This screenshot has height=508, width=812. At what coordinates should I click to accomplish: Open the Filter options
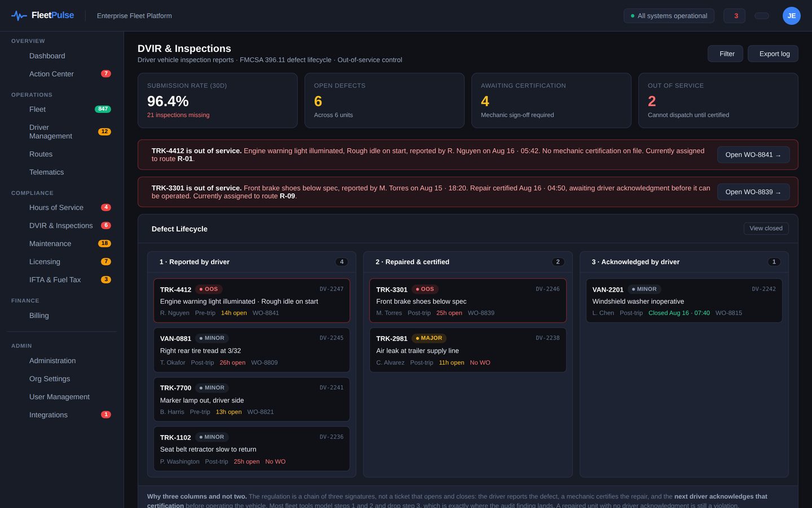point(725,54)
